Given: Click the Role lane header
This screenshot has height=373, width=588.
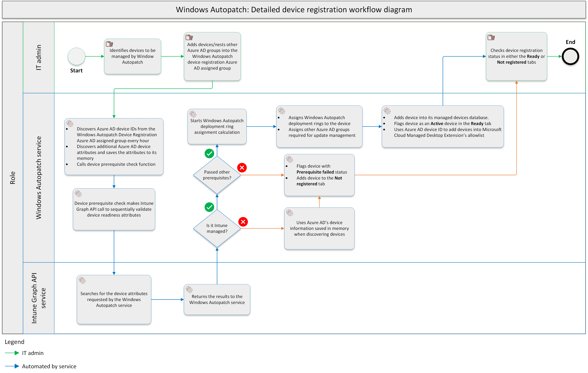Looking at the screenshot, I should coord(13,178).
